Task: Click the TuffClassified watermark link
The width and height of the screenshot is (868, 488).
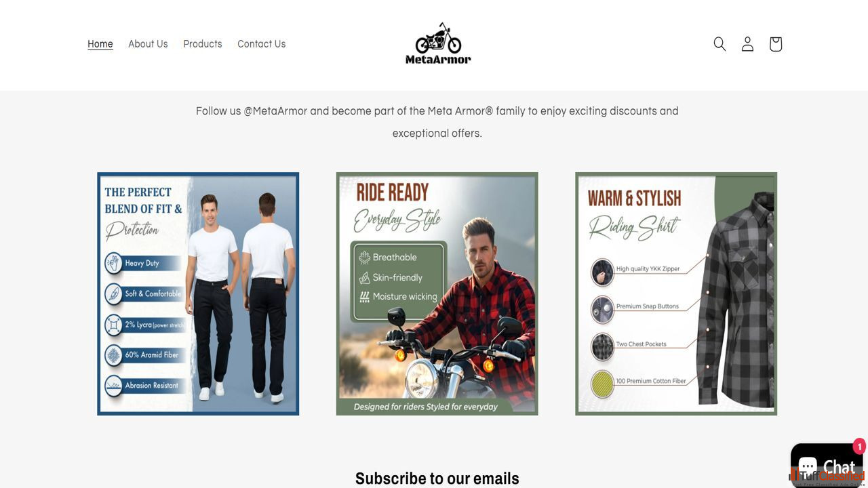Action: (x=828, y=476)
